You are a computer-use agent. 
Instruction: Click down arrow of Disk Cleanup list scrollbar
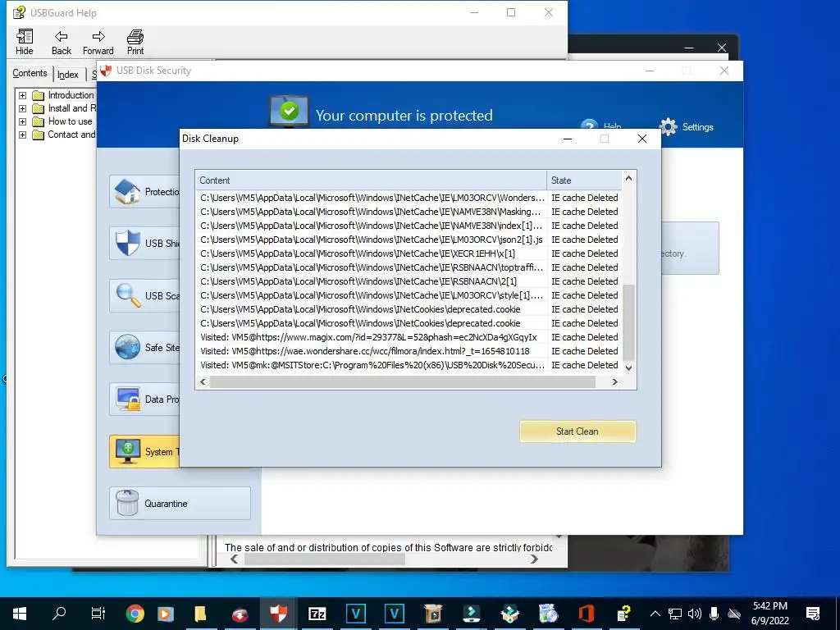629,367
